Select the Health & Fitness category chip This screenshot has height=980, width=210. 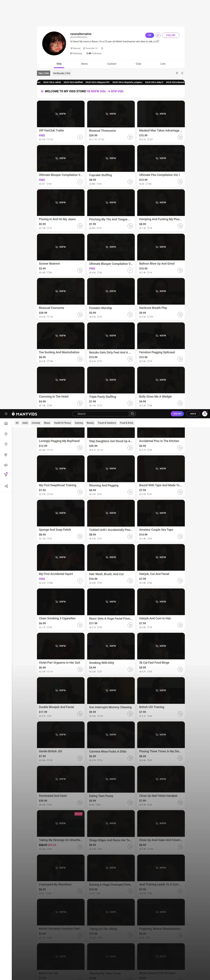62,423
